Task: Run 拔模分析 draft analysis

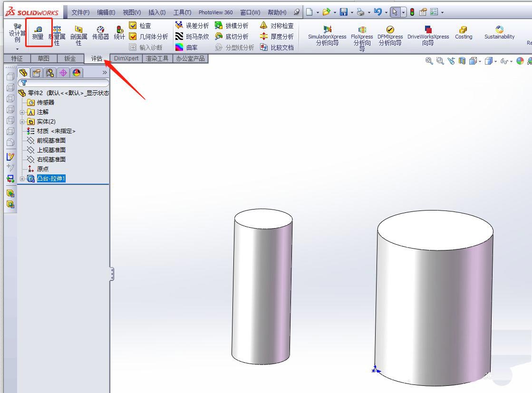Action: click(232, 26)
